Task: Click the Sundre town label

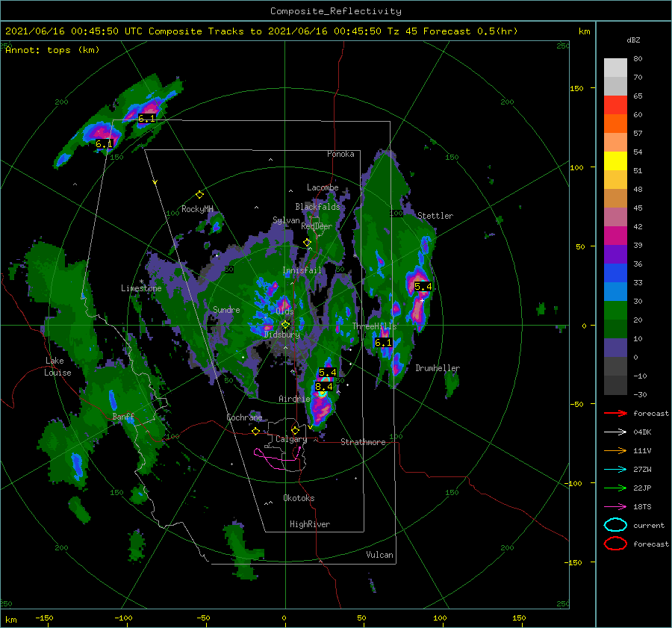Action: (x=226, y=309)
